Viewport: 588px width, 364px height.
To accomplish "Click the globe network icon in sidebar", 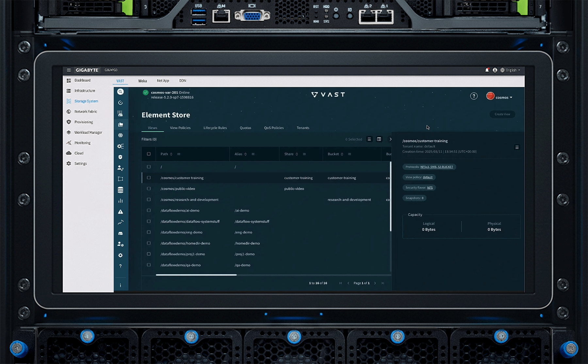I will (x=121, y=135).
